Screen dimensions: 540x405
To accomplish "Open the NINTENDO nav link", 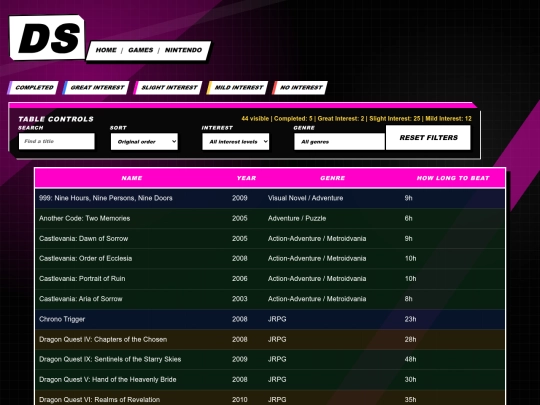I will 183,50.
